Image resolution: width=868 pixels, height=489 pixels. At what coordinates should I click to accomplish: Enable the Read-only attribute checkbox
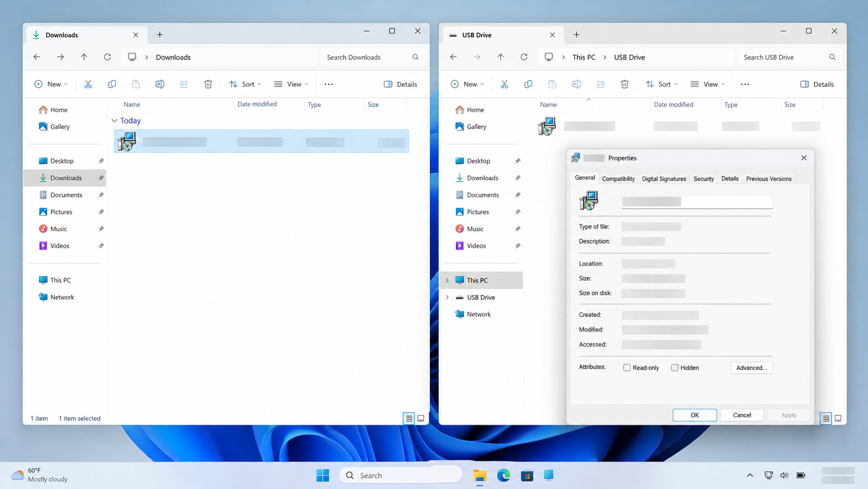pyautogui.click(x=627, y=367)
